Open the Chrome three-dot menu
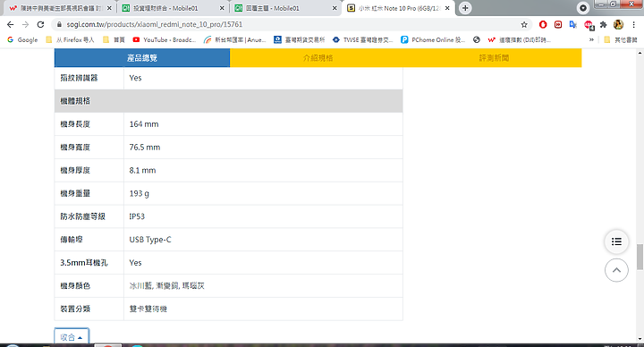The image size is (644, 347). 634,25
